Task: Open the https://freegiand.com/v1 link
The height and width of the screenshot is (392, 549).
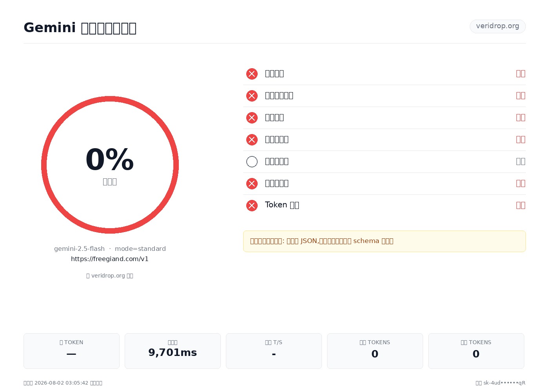Action: click(110, 259)
